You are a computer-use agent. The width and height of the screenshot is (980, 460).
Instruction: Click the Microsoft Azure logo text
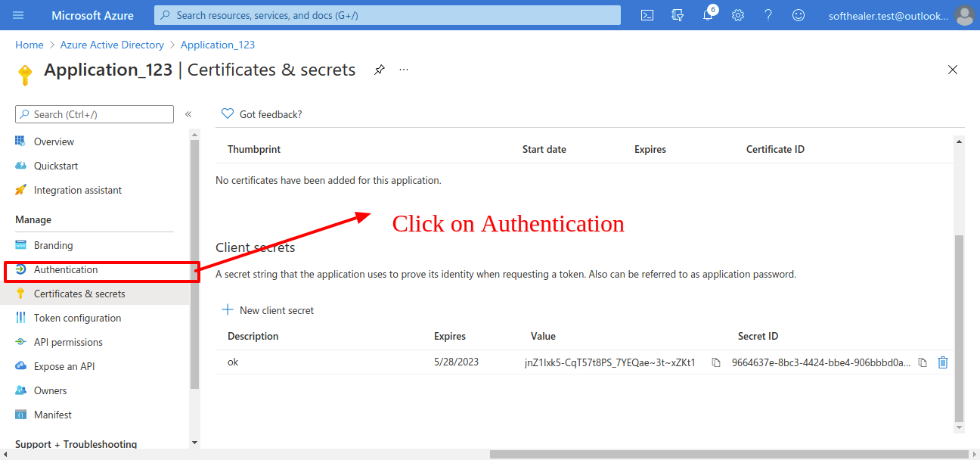92,15
